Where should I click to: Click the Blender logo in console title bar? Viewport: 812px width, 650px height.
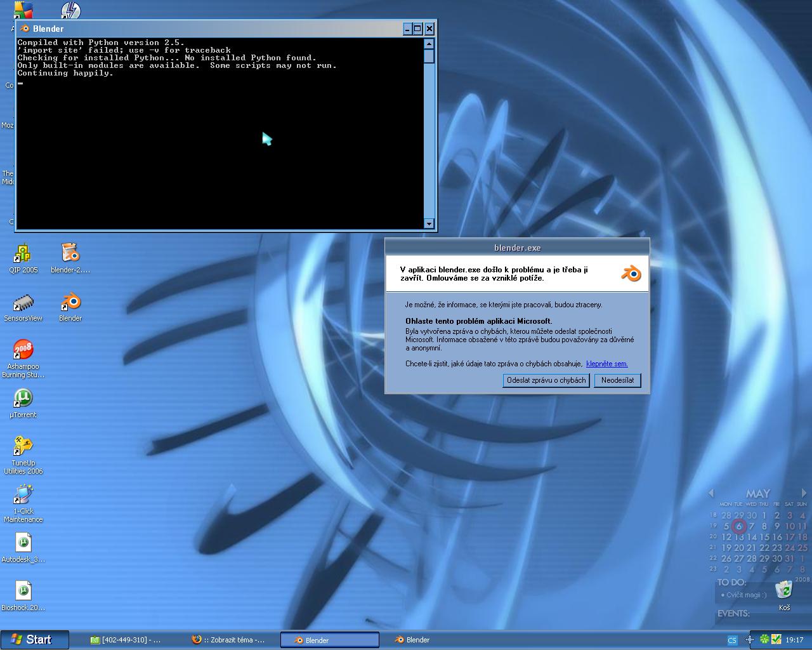25,29
